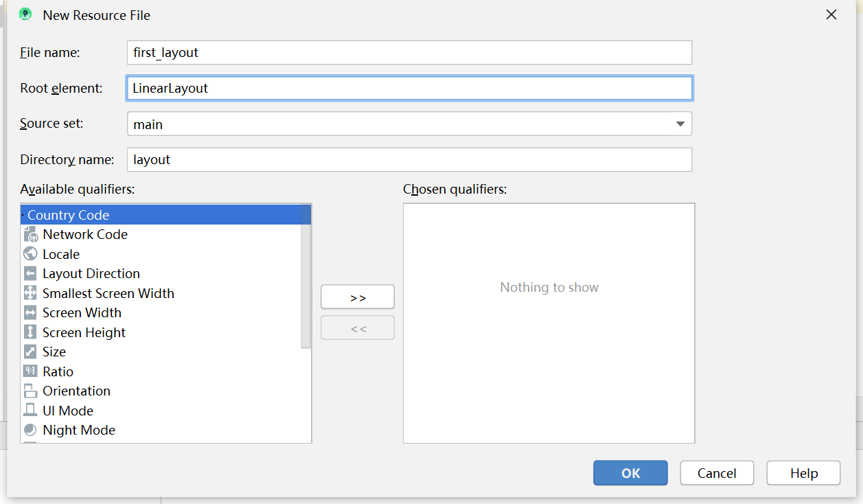The width and height of the screenshot is (863, 504).
Task: Click the Night Mode moon icon
Action: coord(30,430)
